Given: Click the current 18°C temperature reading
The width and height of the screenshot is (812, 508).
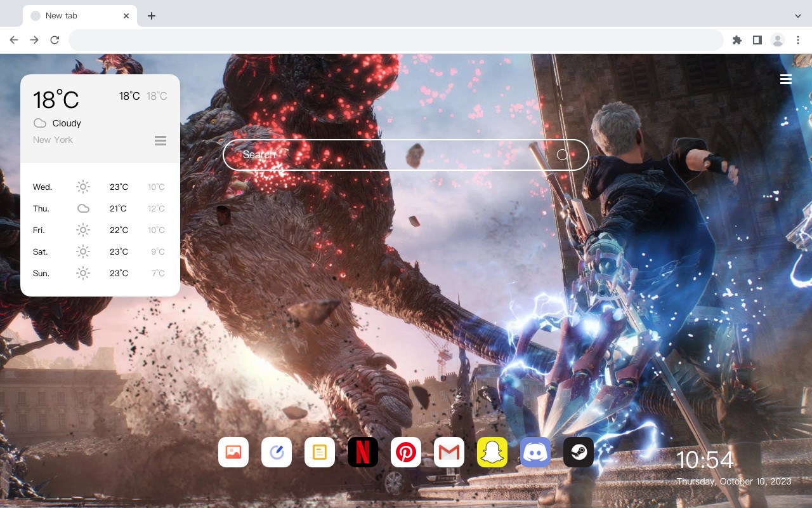Looking at the screenshot, I should pyautogui.click(x=56, y=100).
